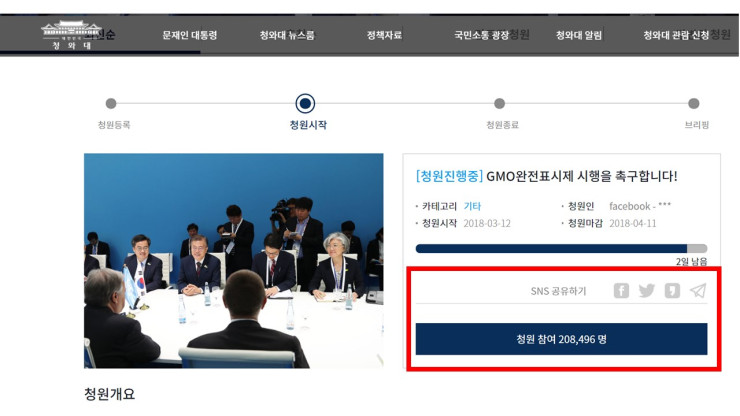This screenshot has height=416, width=740.
Task: Open the petition meeting photo
Action: 234,261
